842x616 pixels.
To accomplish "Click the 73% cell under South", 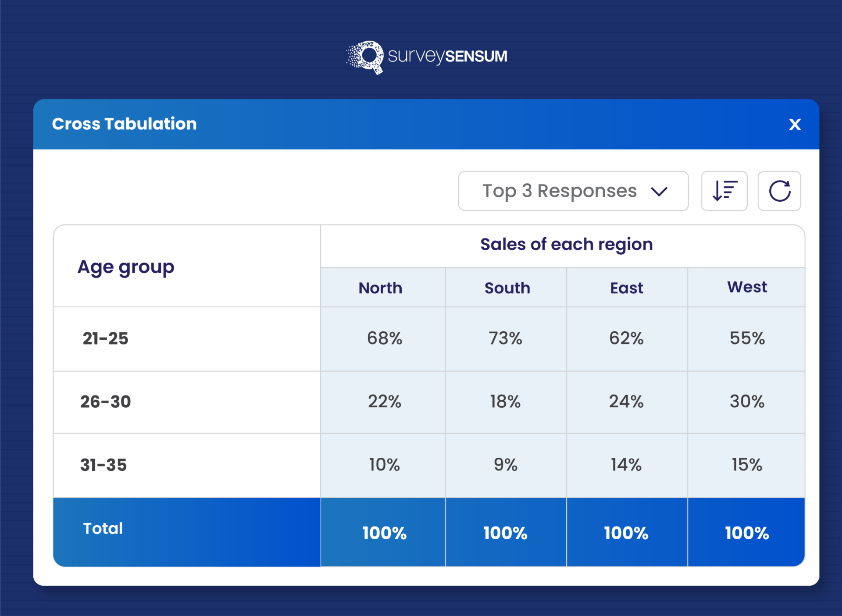I will [506, 338].
